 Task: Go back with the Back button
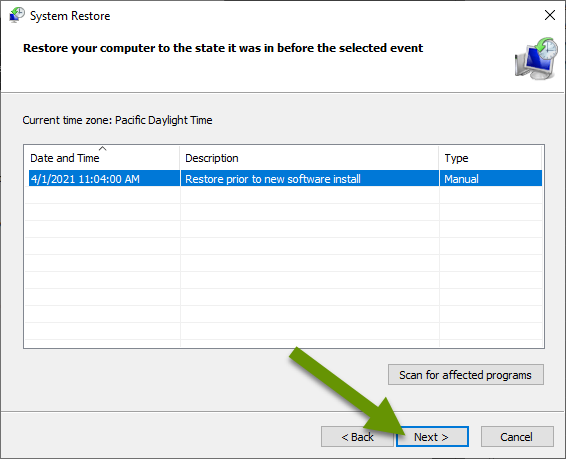pyautogui.click(x=357, y=437)
